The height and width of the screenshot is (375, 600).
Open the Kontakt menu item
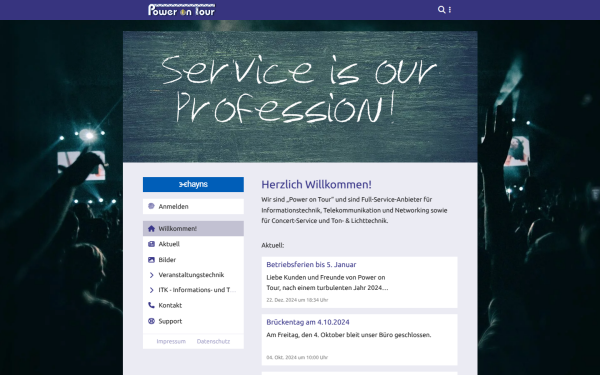click(x=193, y=305)
